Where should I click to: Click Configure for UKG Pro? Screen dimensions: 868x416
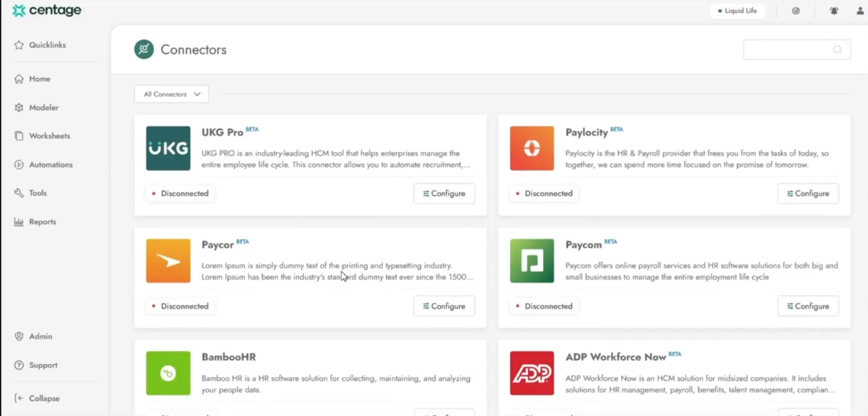pos(444,194)
